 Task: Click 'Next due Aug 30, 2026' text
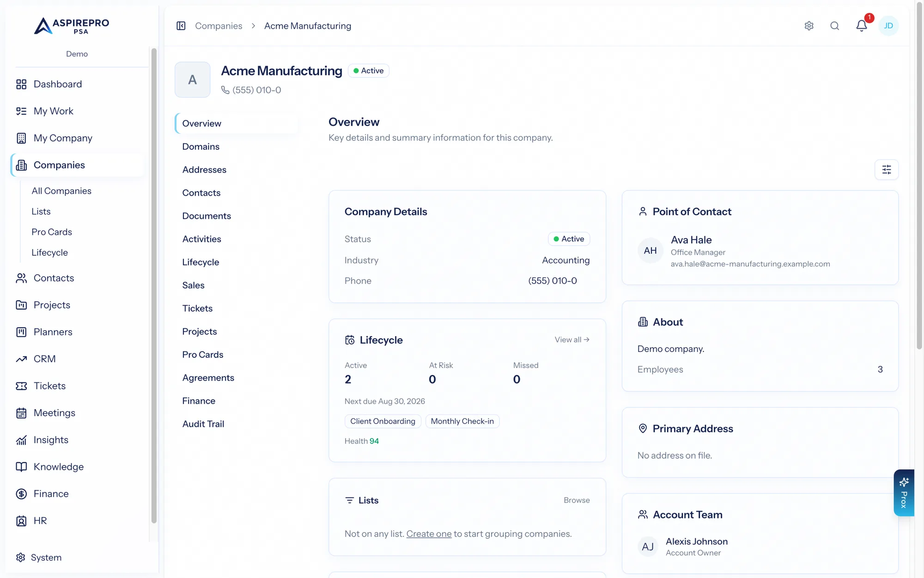[x=385, y=401]
